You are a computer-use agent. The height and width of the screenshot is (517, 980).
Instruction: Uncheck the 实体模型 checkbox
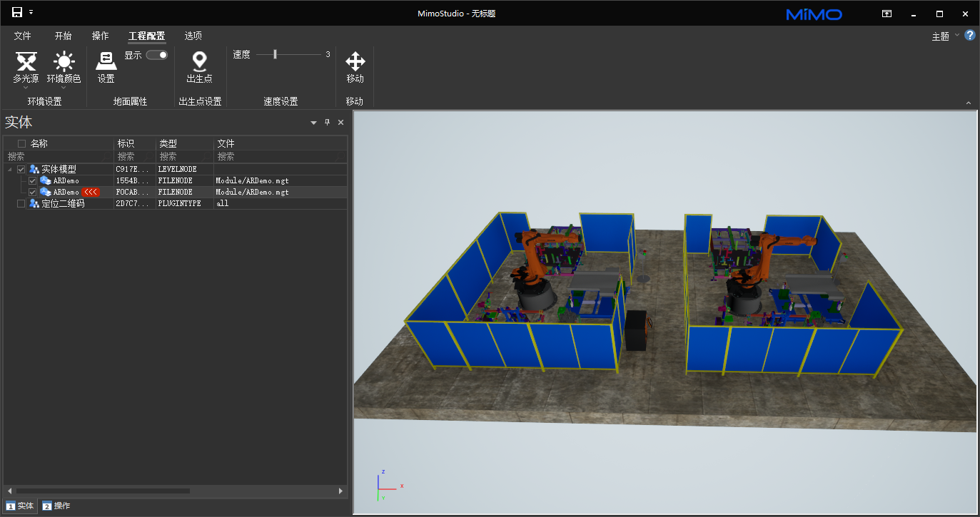(x=21, y=170)
